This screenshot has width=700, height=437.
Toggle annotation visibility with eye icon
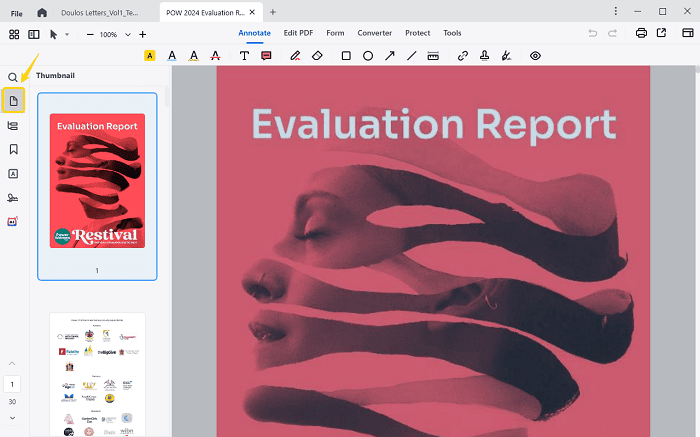pos(535,56)
